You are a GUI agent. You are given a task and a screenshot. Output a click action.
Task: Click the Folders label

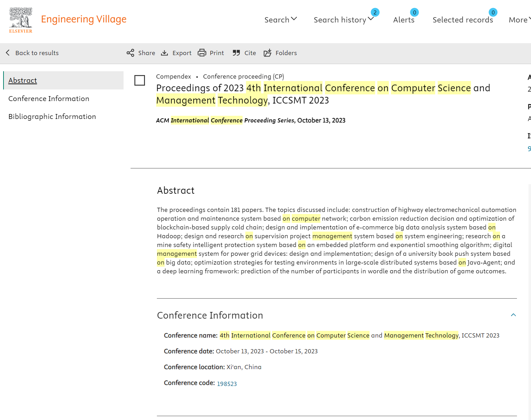click(x=286, y=53)
